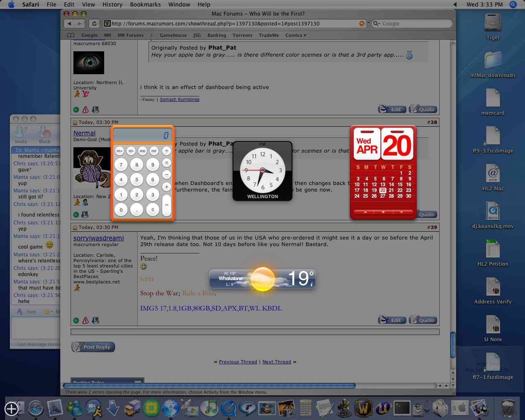Viewport: 525px width, 420px height.
Task: Click the weather widget info button
Action: [x=312, y=284]
